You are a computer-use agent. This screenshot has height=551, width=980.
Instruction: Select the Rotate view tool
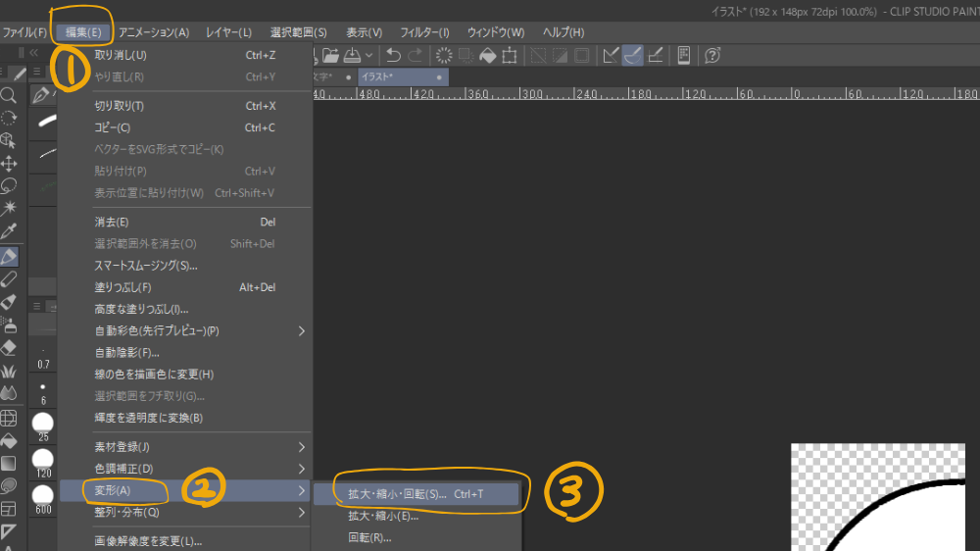(8, 119)
